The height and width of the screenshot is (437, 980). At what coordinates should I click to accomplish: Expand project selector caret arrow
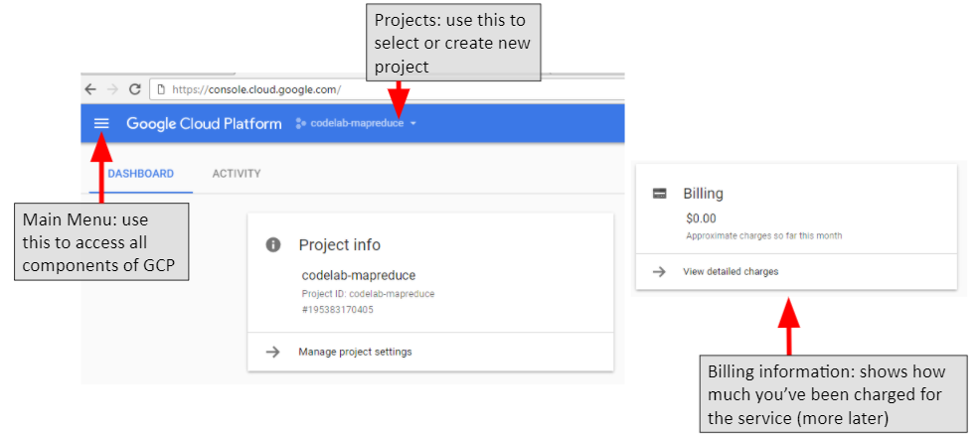pyautogui.click(x=413, y=123)
